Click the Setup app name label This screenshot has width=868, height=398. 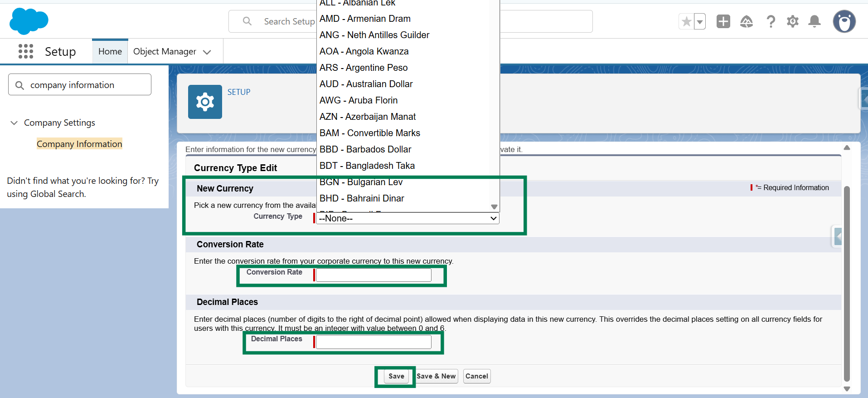[x=60, y=52]
